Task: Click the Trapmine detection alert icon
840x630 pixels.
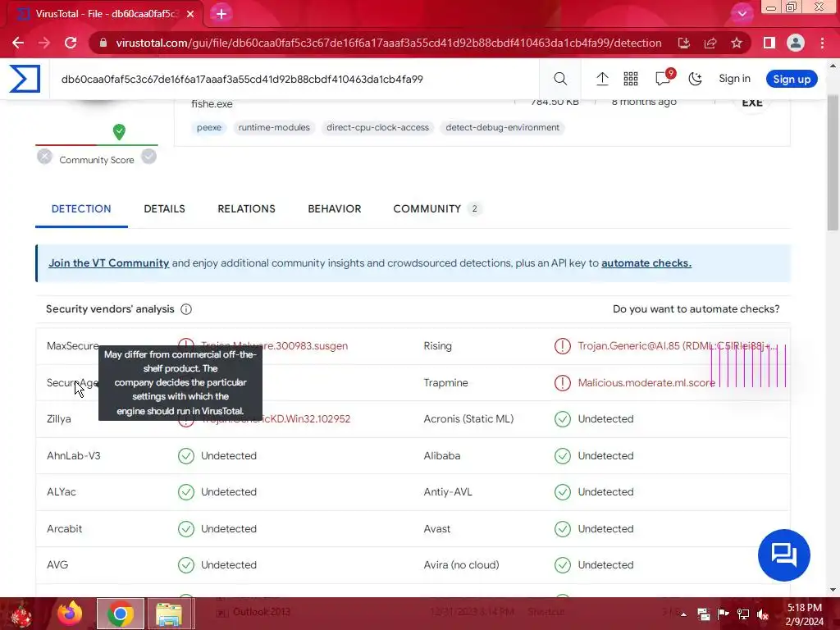Action: pos(563,383)
